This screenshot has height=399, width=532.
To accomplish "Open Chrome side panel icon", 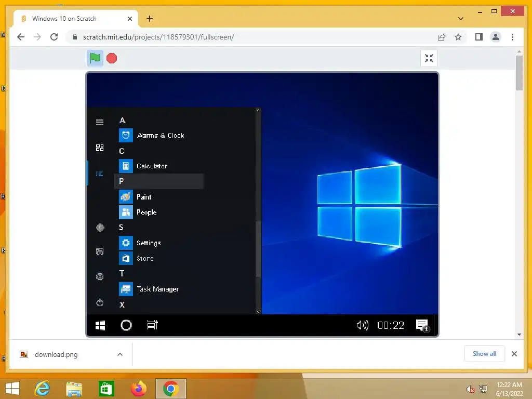I will [478, 37].
